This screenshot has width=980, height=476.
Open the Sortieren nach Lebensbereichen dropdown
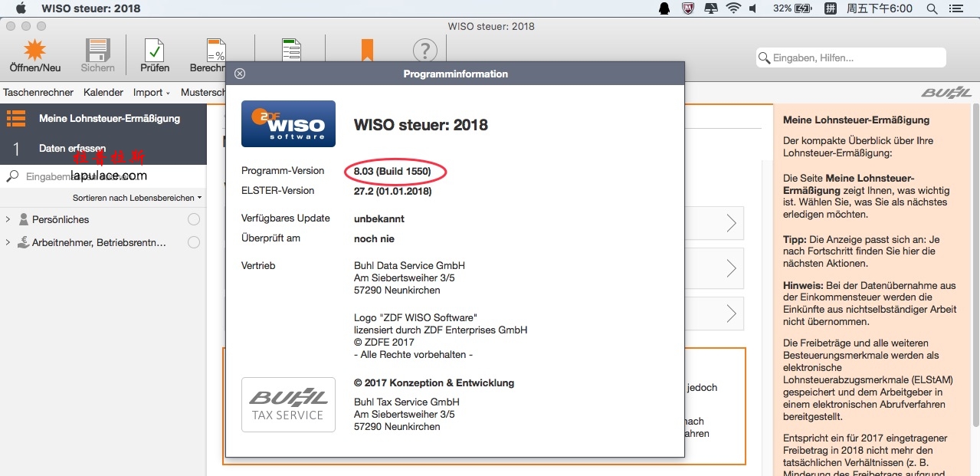(137, 198)
